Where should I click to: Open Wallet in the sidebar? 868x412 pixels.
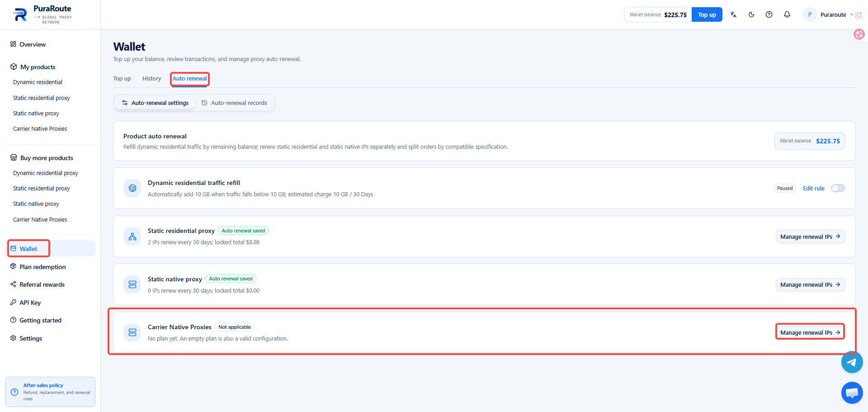point(50,249)
